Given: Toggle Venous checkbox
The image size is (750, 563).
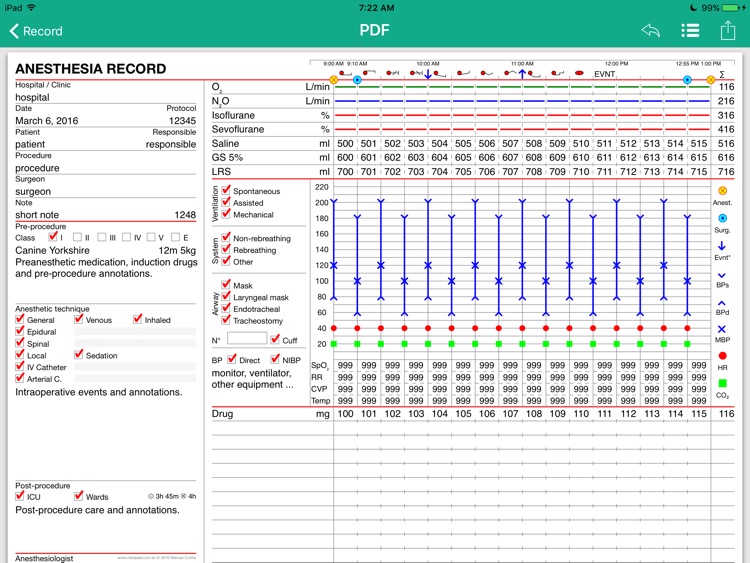Looking at the screenshot, I should point(78,319).
